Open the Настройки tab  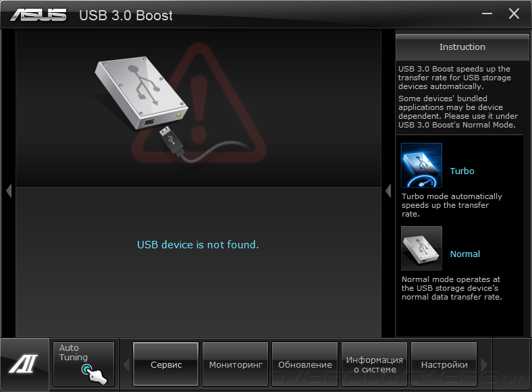click(x=444, y=364)
